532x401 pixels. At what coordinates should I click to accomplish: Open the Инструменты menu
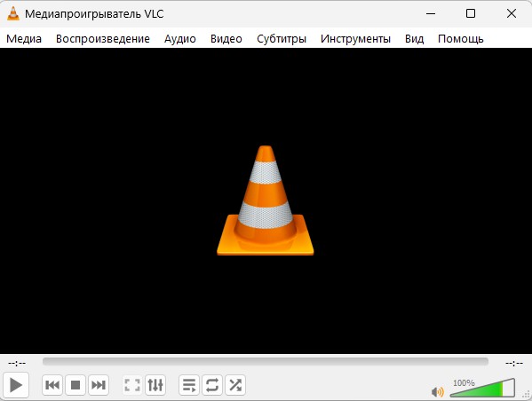coord(355,39)
